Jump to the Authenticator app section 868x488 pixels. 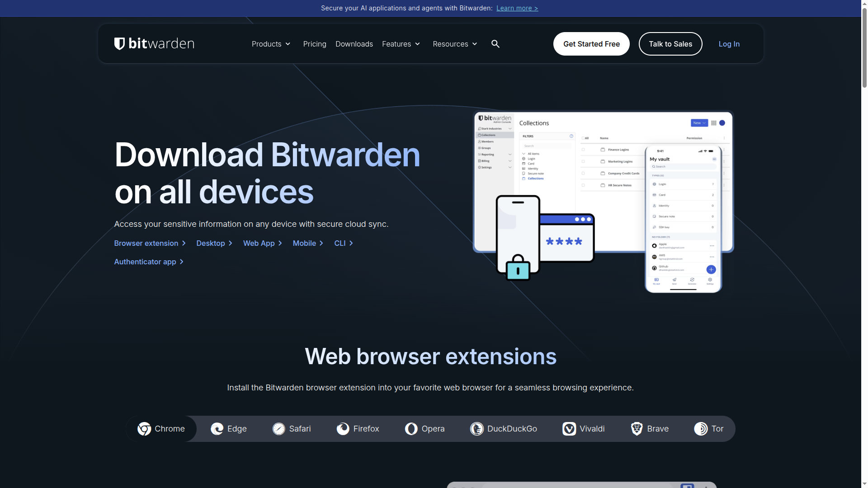click(149, 262)
